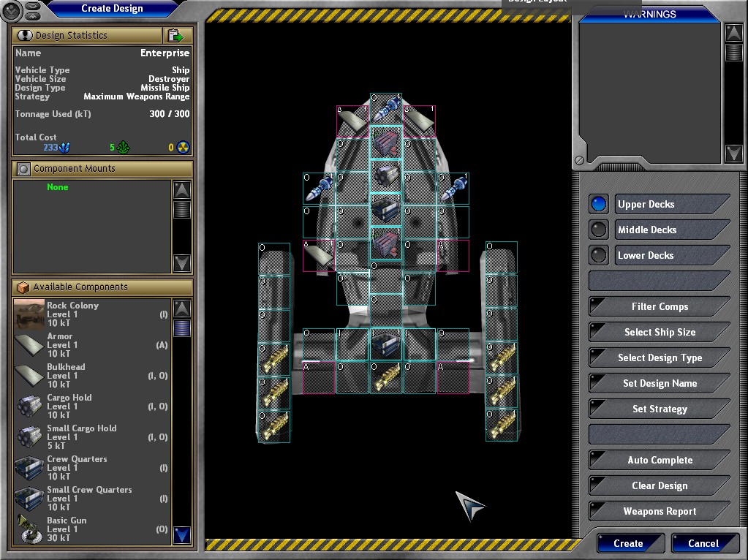
Task: Pick the Cargo Hold component icon
Action: (x=29, y=406)
